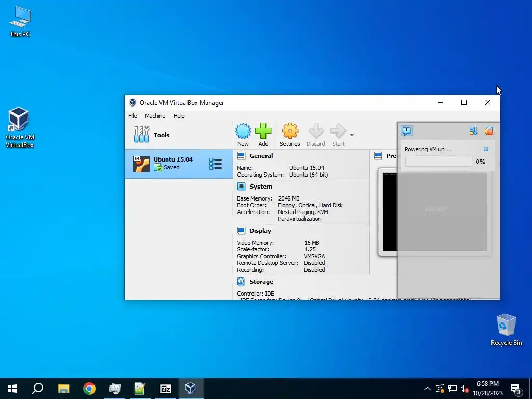Click the '16 MB' video memory value

(x=312, y=243)
